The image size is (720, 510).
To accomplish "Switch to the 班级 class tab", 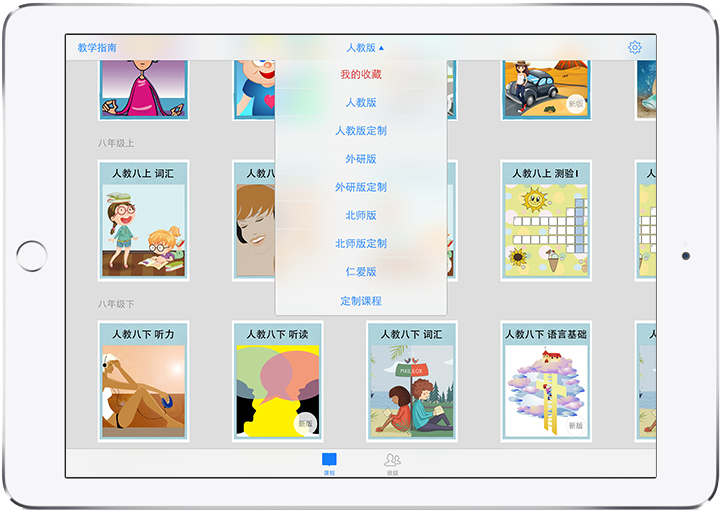I will coord(392,464).
